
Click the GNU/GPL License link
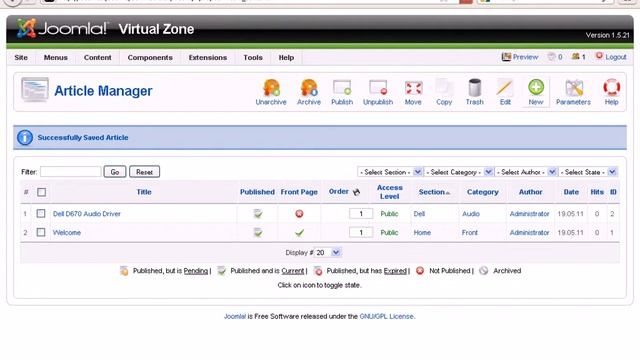pos(387,316)
